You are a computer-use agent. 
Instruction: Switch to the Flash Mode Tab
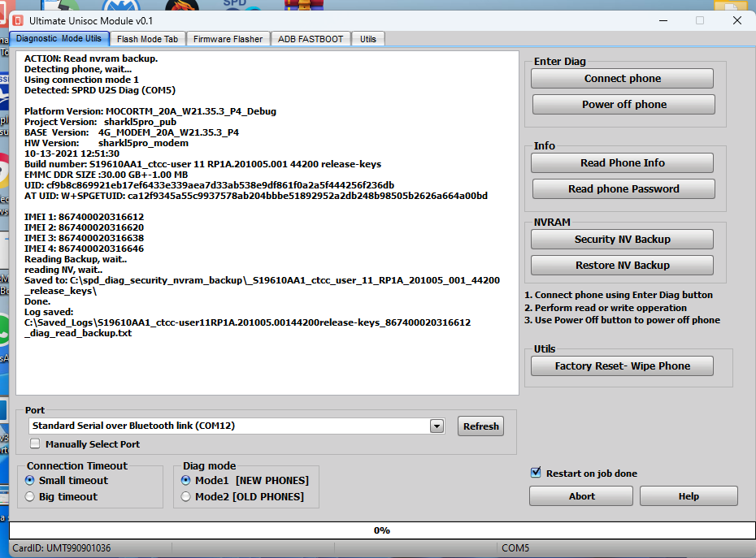pos(147,39)
